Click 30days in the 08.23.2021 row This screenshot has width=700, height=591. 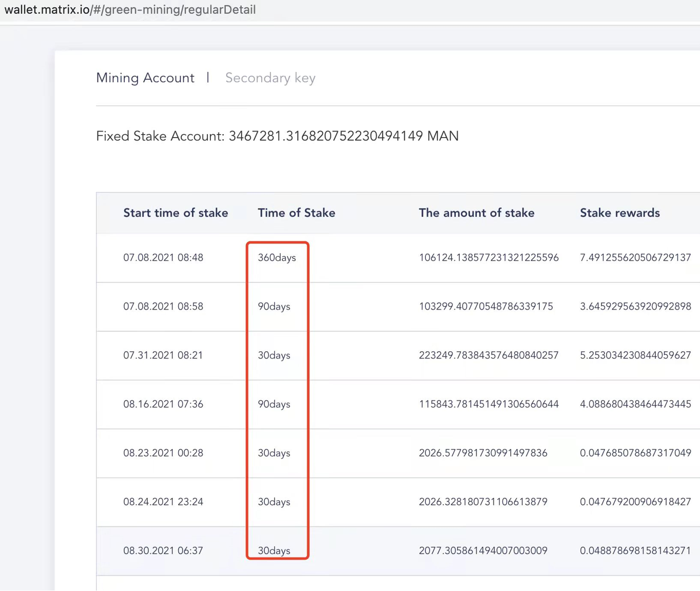(x=274, y=453)
